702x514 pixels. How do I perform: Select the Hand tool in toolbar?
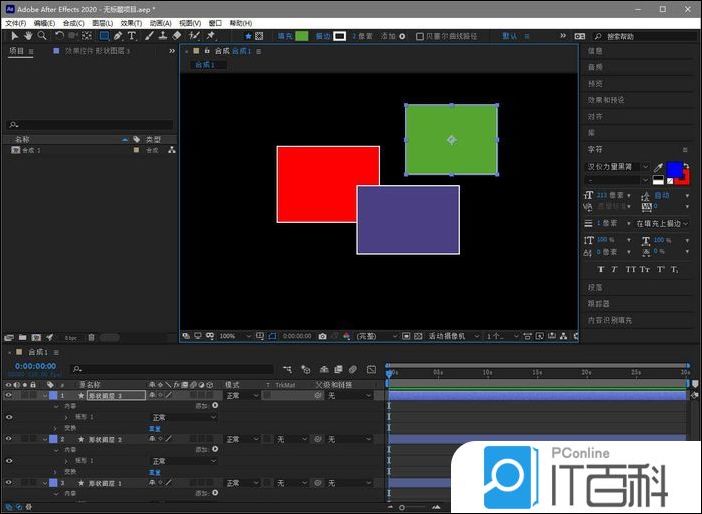pyautogui.click(x=28, y=36)
